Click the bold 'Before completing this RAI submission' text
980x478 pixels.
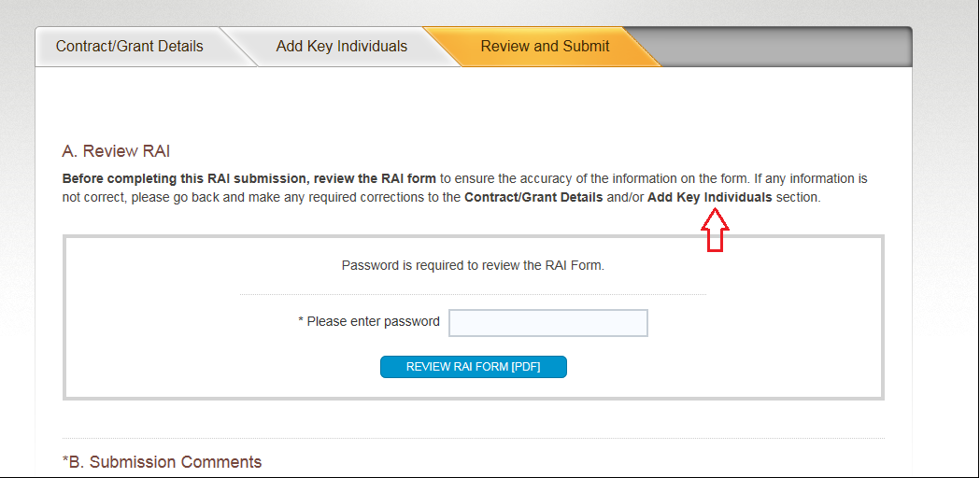coord(185,177)
